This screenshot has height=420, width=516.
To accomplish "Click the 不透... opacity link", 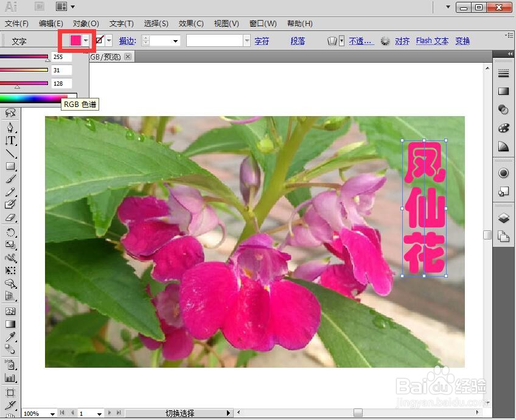I will [x=361, y=41].
